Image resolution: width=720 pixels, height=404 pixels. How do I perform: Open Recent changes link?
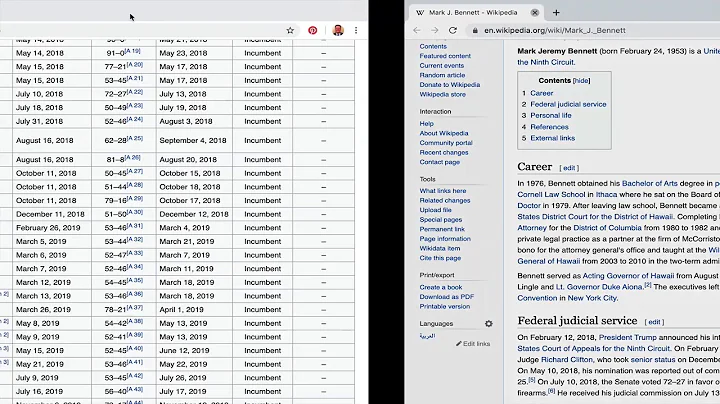[444, 152]
